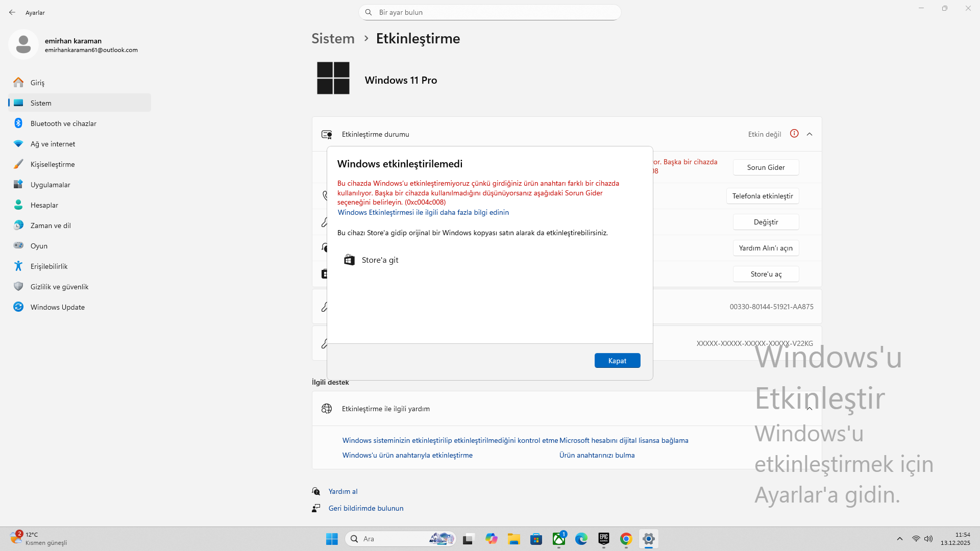Viewport: 980px width, 551px height.
Task: Click the product key ending in V22KG
Action: (754, 343)
